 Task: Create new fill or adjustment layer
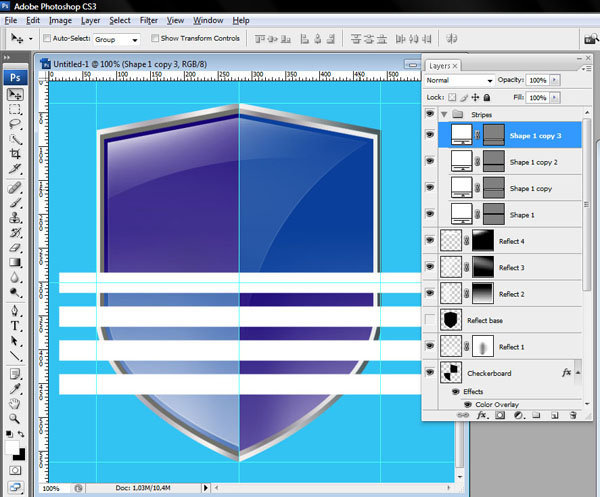[x=518, y=415]
